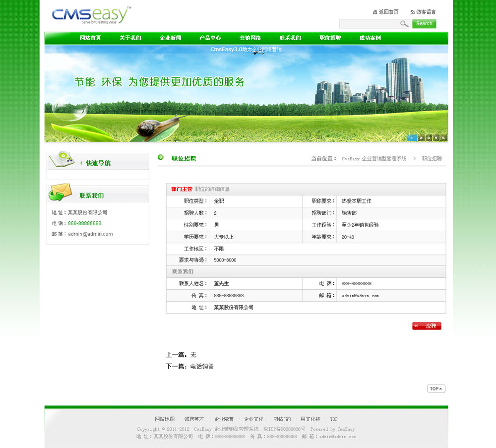Go to 成功案例 navigation menu item
This screenshot has height=448, width=496.
click(x=370, y=38)
